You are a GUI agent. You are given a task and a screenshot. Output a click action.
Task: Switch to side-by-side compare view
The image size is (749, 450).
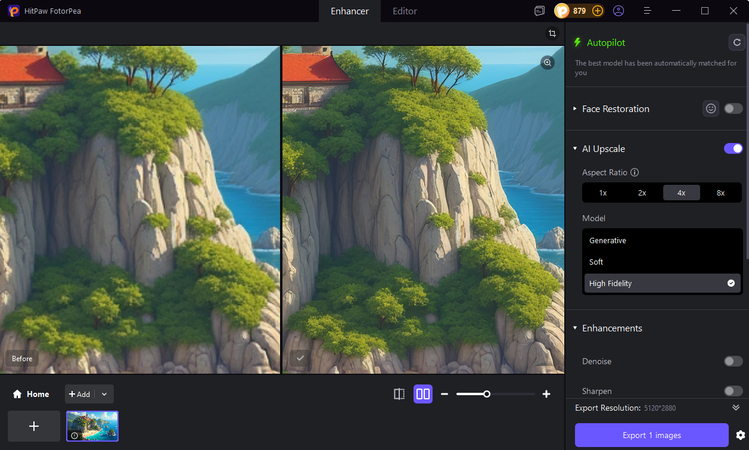pos(423,394)
